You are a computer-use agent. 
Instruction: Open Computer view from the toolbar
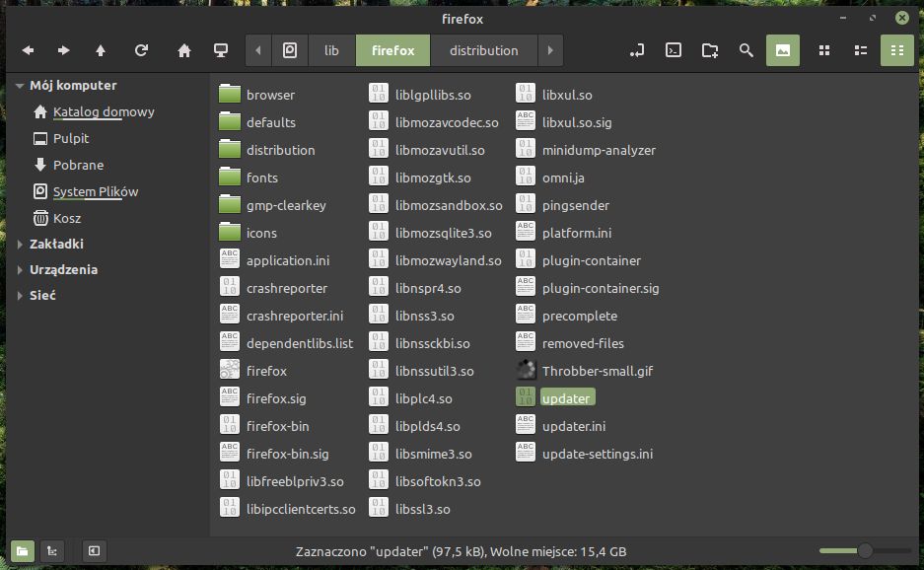221,50
